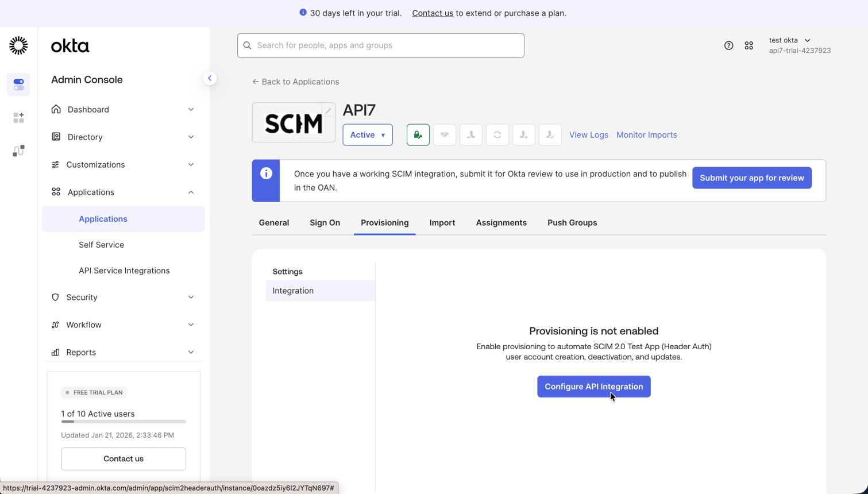
Task: Click the green provisioning lock status icon
Action: (418, 134)
